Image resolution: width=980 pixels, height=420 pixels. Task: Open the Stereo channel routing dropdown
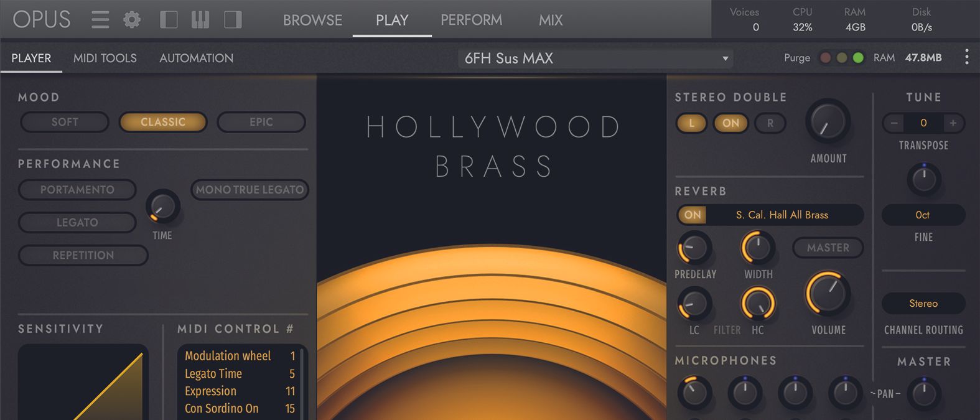(923, 304)
